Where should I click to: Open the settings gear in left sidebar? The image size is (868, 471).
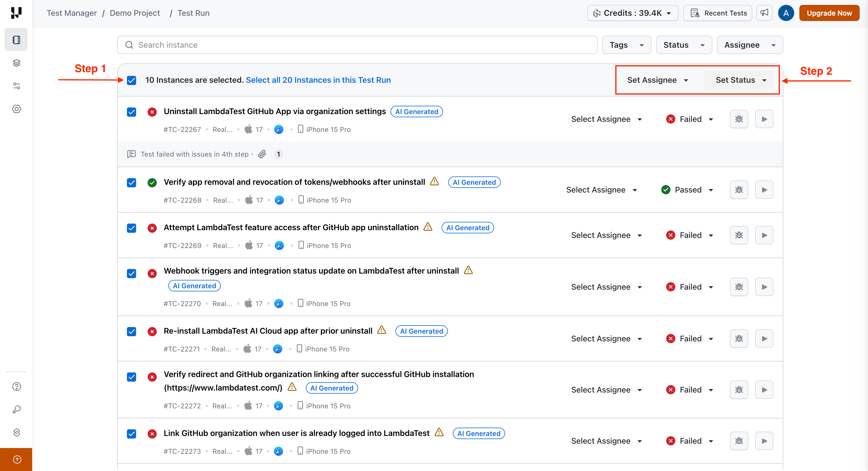tap(16, 109)
